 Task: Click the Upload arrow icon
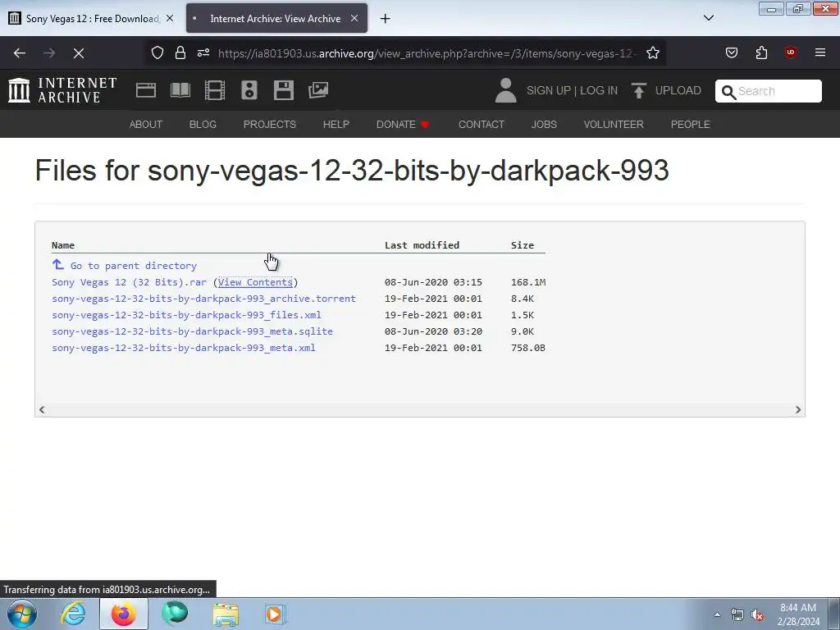tap(638, 90)
